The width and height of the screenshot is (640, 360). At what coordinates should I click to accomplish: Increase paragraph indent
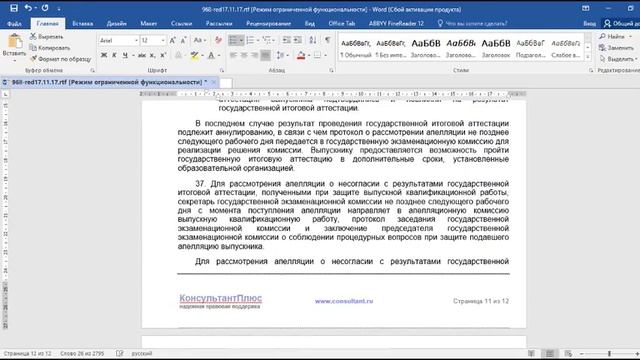298,40
